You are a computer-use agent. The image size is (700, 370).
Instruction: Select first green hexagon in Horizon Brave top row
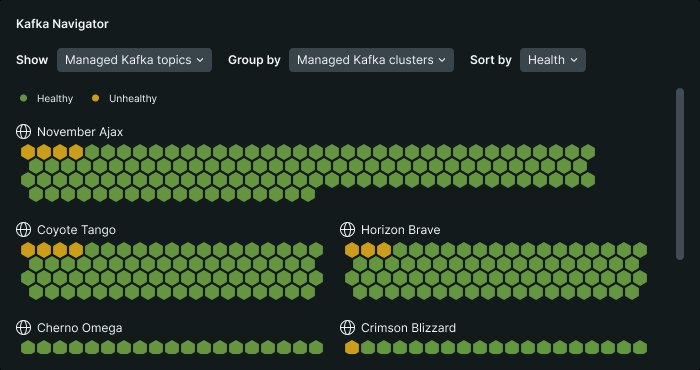click(x=400, y=250)
